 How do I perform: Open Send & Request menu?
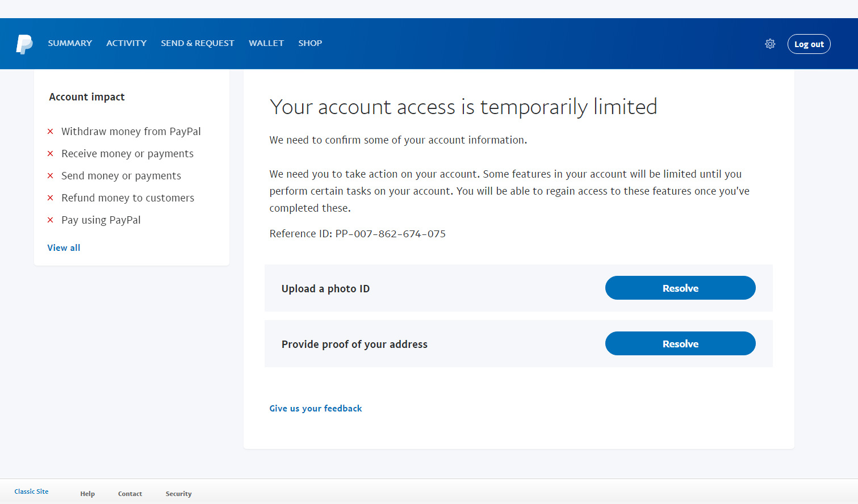tap(197, 43)
